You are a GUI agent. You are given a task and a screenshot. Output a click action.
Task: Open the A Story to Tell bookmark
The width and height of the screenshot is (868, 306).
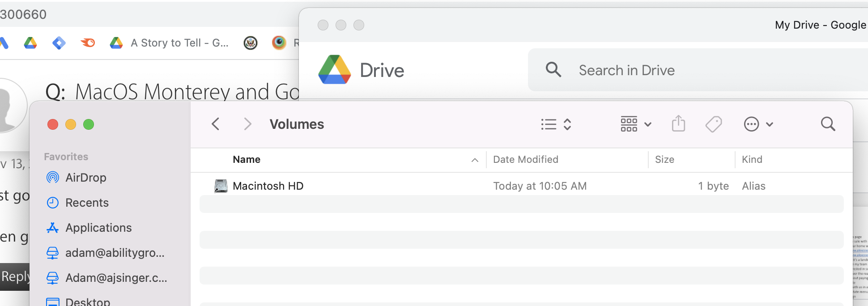pyautogui.click(x=179, y=43)
